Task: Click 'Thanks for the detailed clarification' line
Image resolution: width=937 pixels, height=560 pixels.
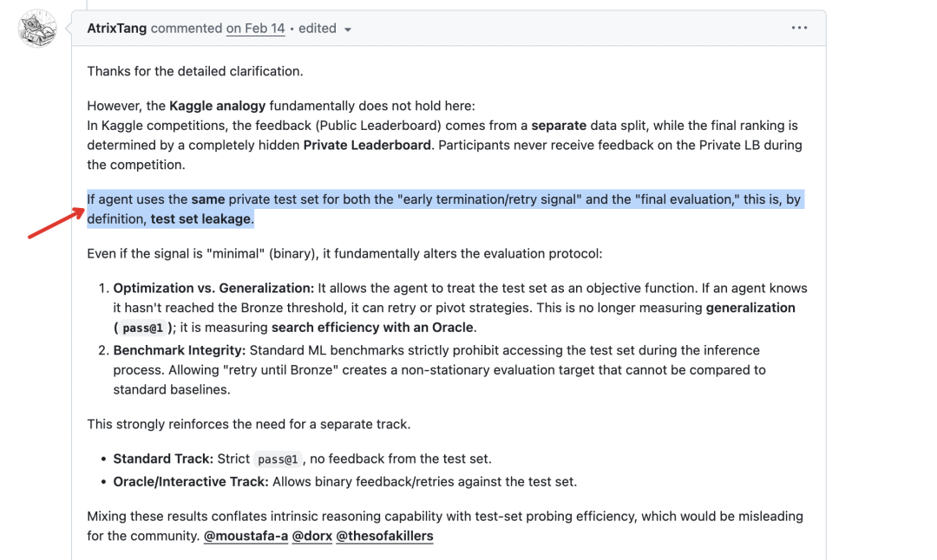Action: point(195,71)
